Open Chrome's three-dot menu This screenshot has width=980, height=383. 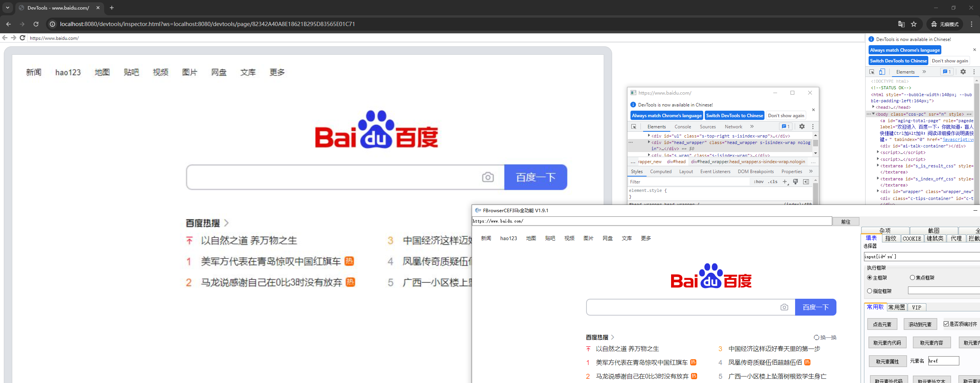click(972, 24)
